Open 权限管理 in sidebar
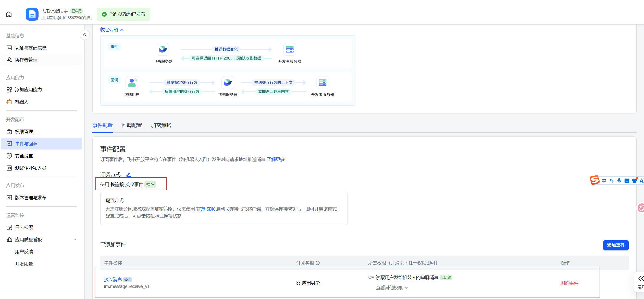This screenshot has width=644, height=299. (x=42, y=132)
